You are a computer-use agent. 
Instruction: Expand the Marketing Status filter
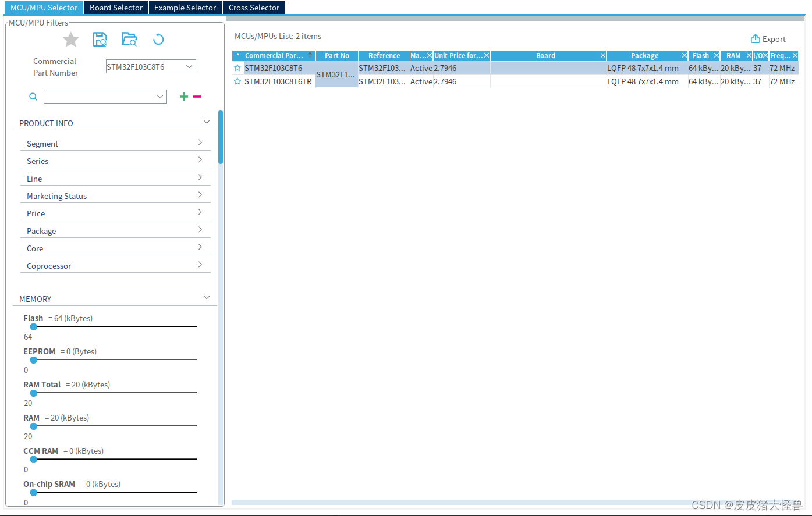pyautogui.click(x=115, y=195)
